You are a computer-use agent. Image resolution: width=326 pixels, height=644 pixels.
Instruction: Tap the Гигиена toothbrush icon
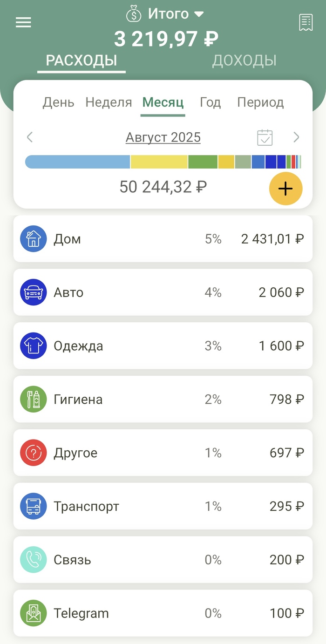[34, 400]
